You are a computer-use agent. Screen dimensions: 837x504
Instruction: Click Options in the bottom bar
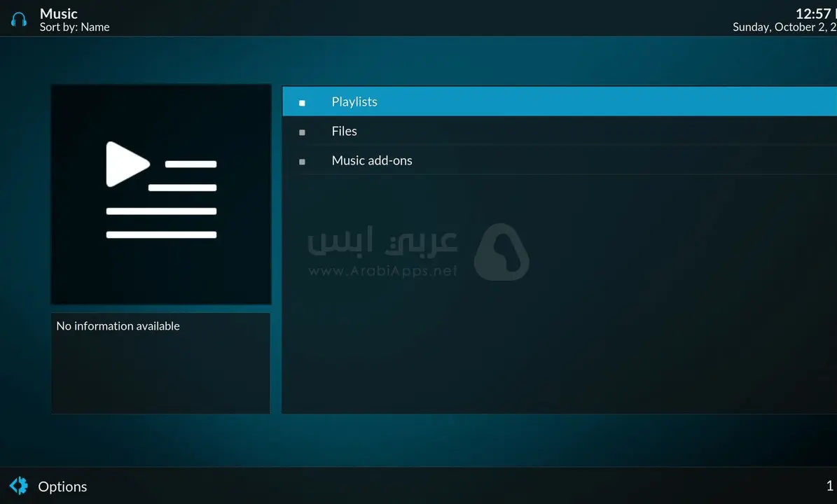click(x=63, y=486)
